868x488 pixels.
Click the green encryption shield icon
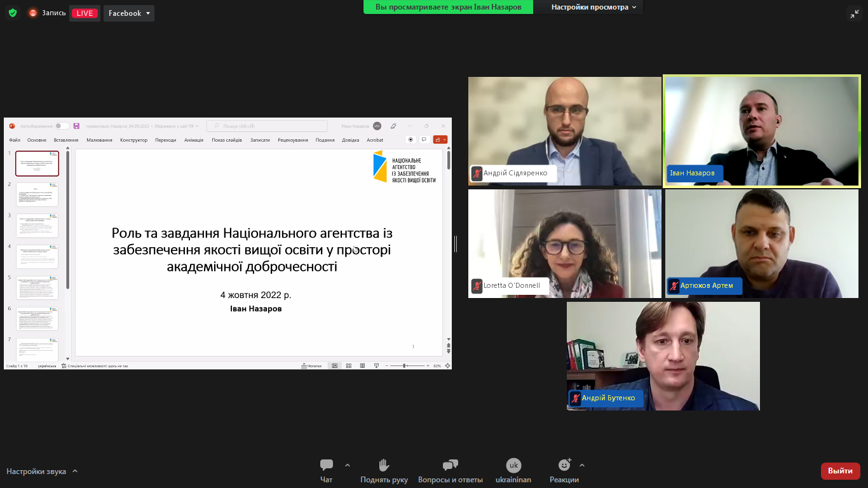tap(13, 13)
